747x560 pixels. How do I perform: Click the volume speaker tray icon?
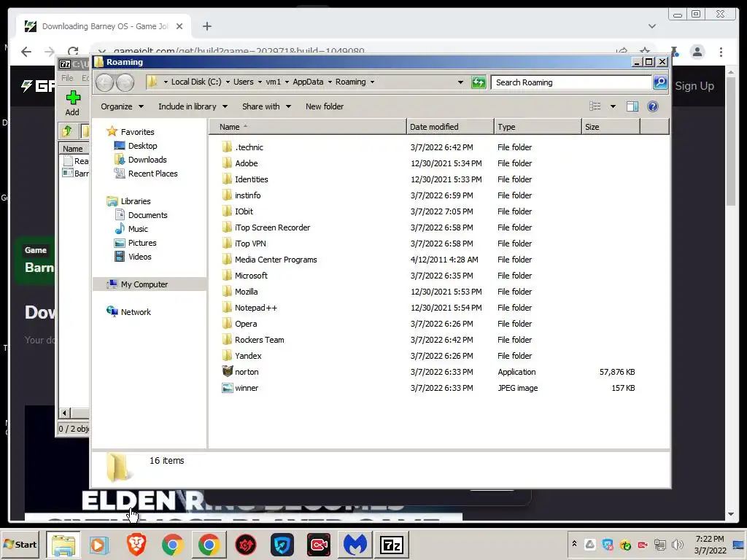(677, 545)
